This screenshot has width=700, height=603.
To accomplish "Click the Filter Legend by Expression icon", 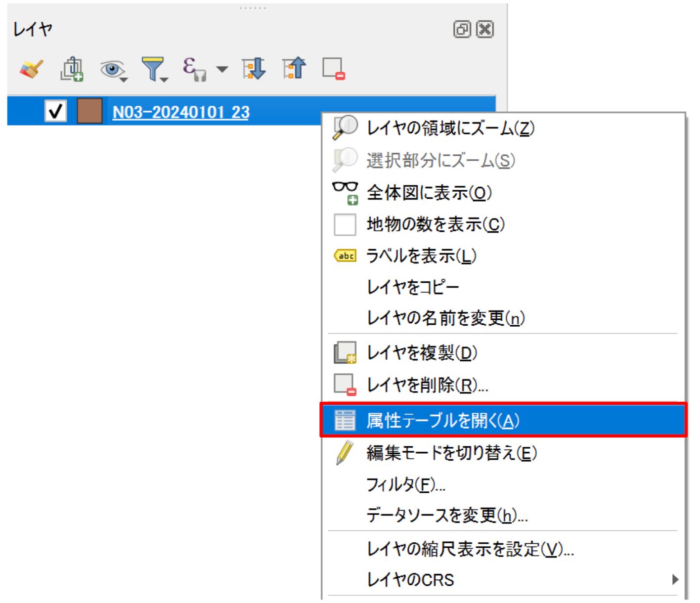I will (x=194, y=69).
